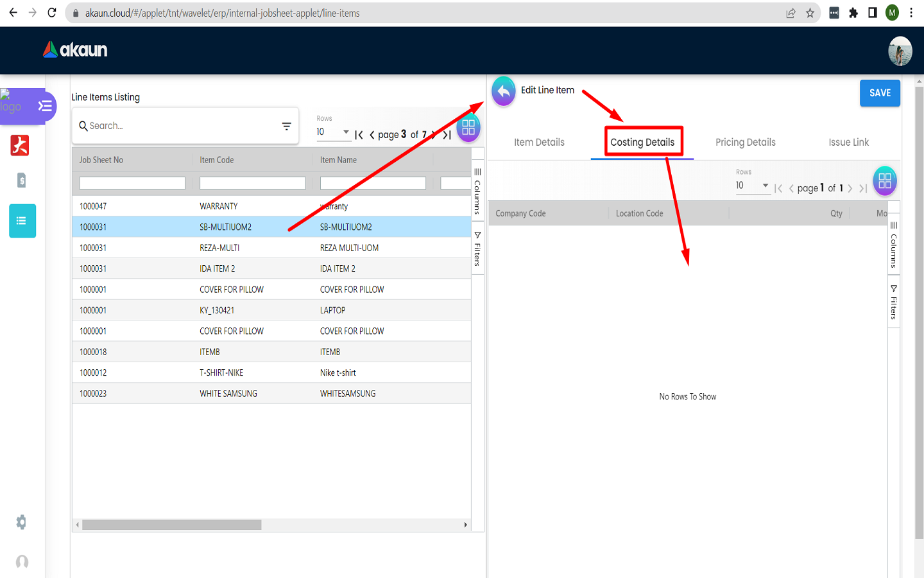The height and width of the screenshot is (578, 924).
Task: Go back in browser history
Action: pyautogui.click(x=13, y=13)
